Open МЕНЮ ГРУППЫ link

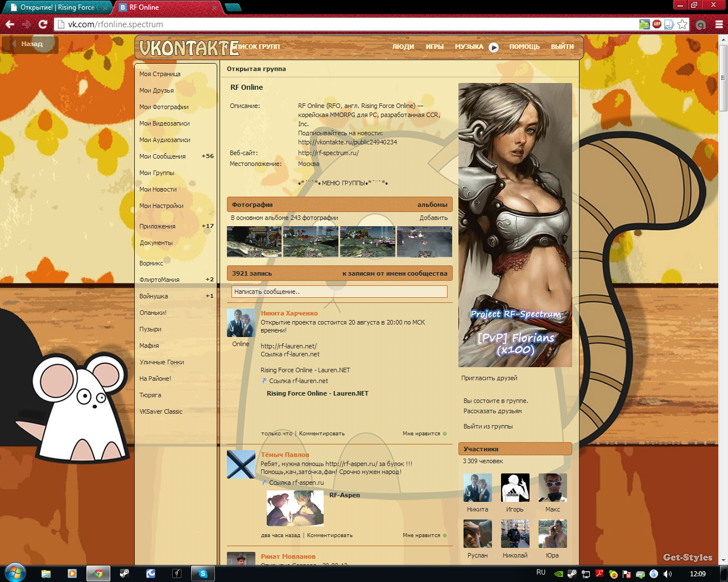(344, 183)
